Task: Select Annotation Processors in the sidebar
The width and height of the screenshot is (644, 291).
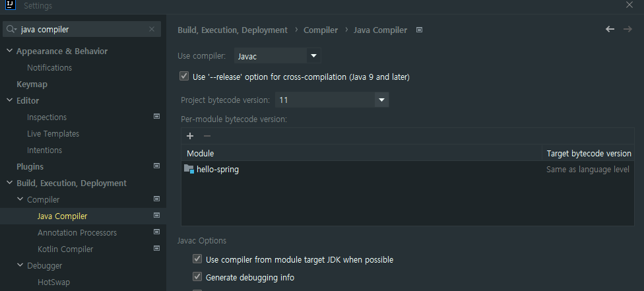Action: point(77,233)
